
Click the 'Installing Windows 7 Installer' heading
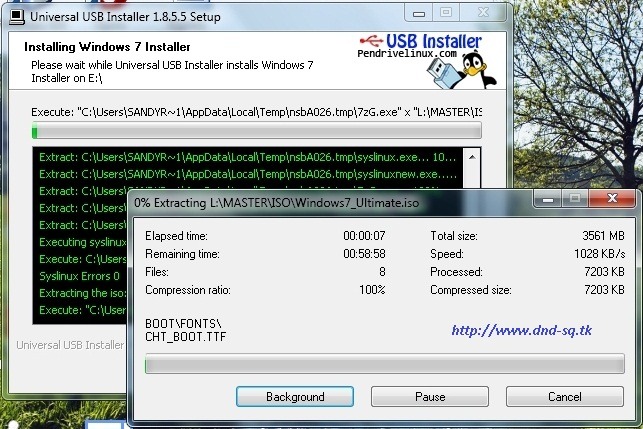click(x=107, y=47)
